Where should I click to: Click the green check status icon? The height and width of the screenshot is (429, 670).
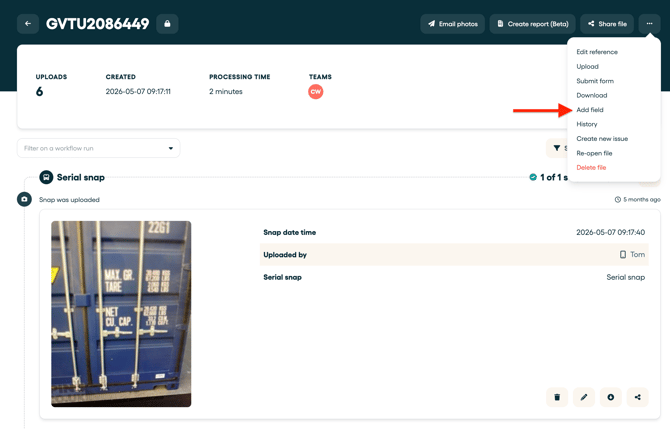pos(533,177)
